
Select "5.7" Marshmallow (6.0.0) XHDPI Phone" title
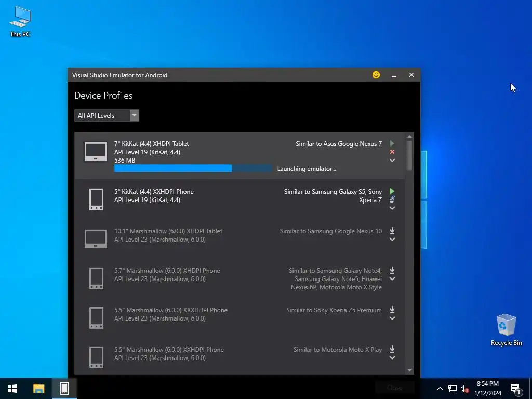coord(167,270)
